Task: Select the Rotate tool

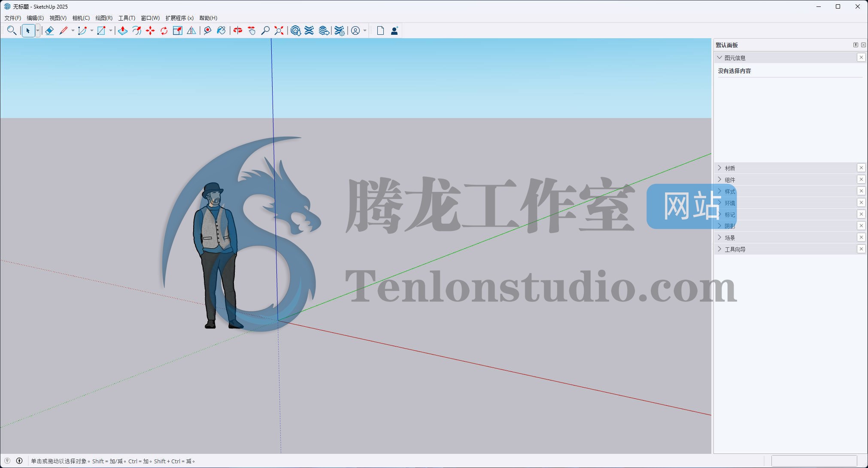Action: point(164,30)
